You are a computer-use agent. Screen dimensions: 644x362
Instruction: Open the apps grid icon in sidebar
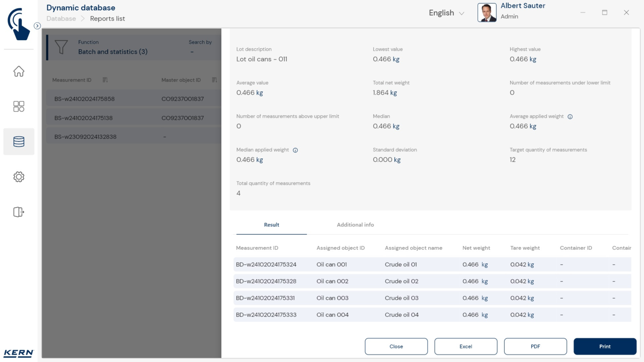coord(19,107)
